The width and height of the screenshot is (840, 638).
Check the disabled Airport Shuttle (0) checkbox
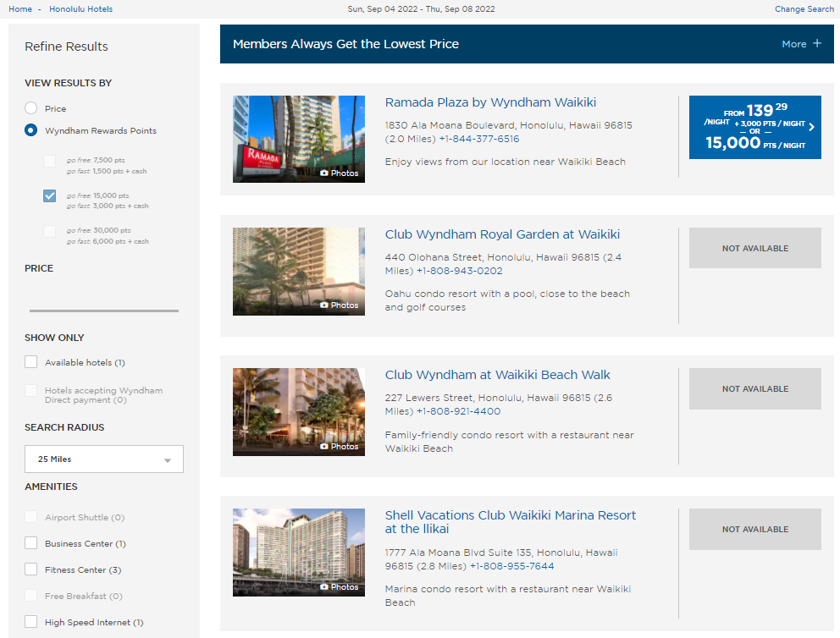point(31,516)
